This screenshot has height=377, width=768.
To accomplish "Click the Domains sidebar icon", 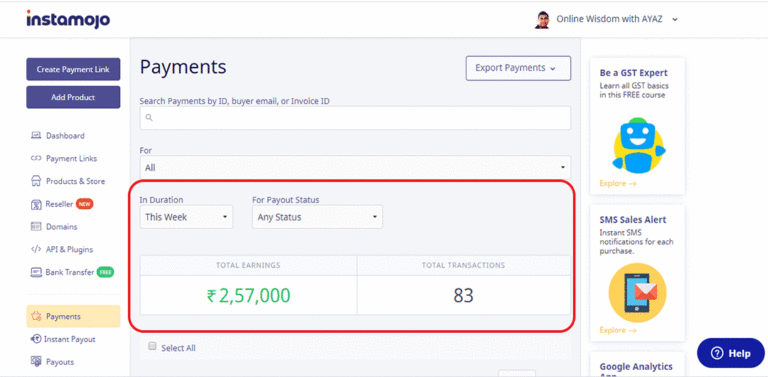I will click(x=36, y=227).
